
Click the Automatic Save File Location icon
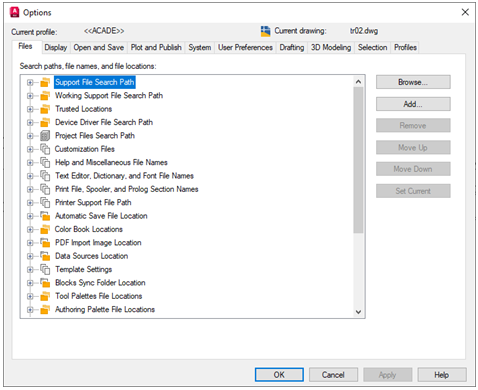pos(45,216)
